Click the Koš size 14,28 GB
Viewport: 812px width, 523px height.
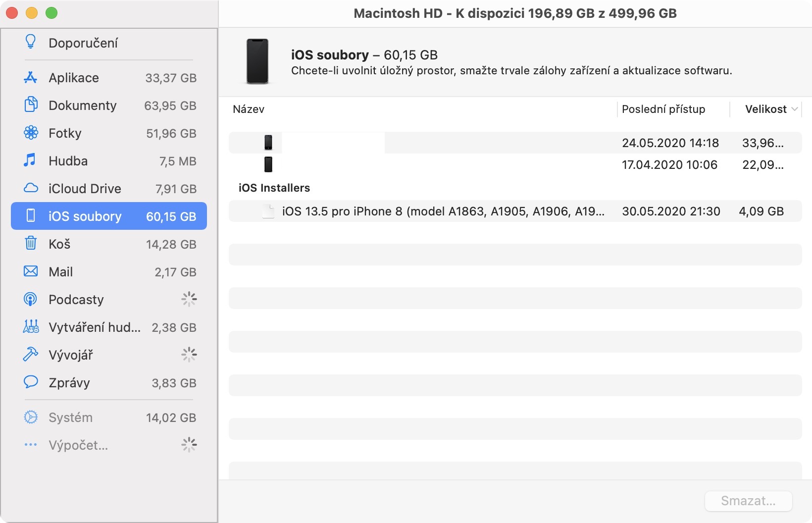pos(171,244)
